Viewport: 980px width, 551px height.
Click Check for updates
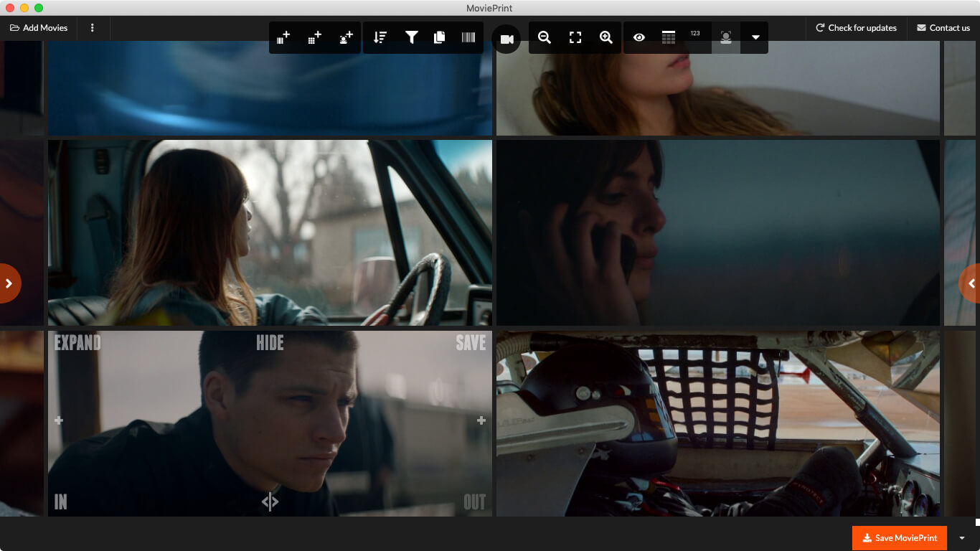point(856,28)
